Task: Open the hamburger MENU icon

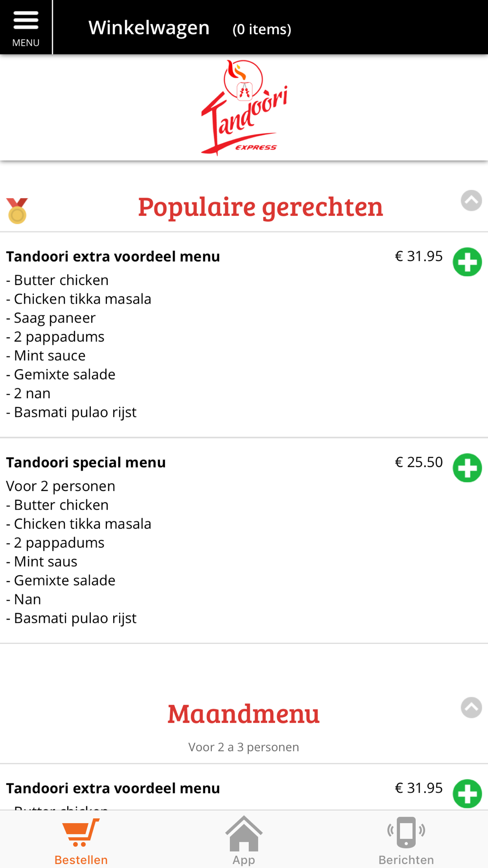Action: 26,21
